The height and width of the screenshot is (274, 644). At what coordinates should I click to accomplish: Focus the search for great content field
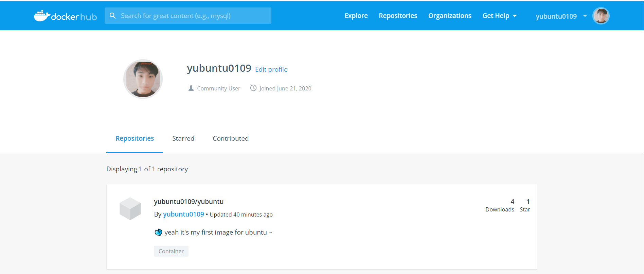coord(194,16)
